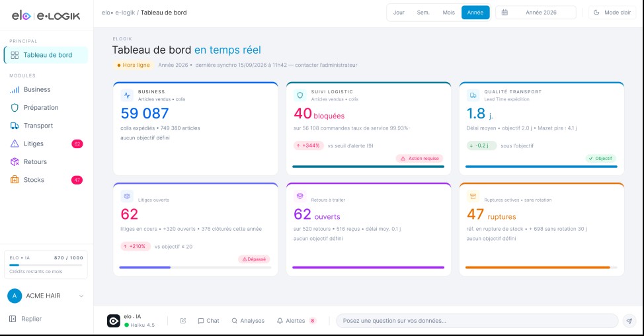Click the Tableau de bord grid icon
The image size is (644, 336).
pyautogui.click(x=15, y=55)
